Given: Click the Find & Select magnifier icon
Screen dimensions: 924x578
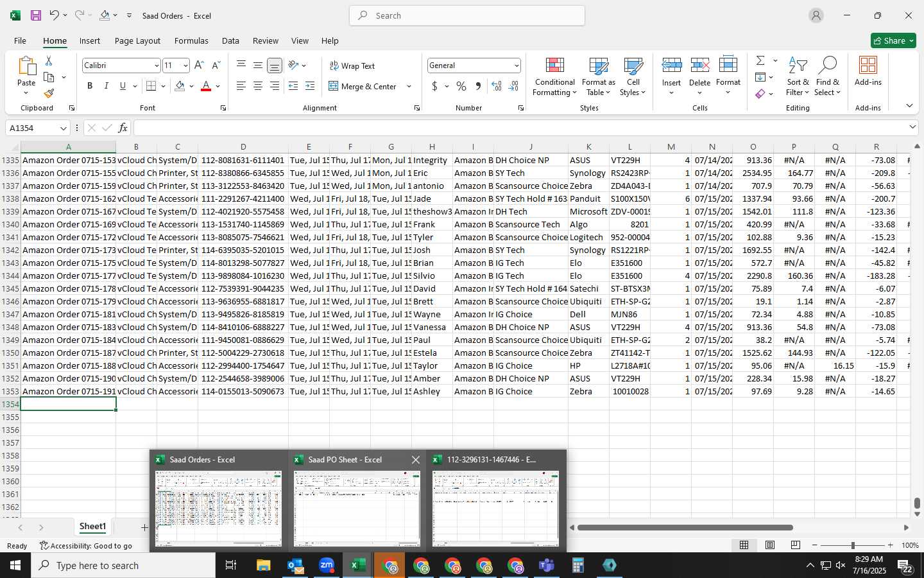Looking at the screenshot, I should (828, 77).
